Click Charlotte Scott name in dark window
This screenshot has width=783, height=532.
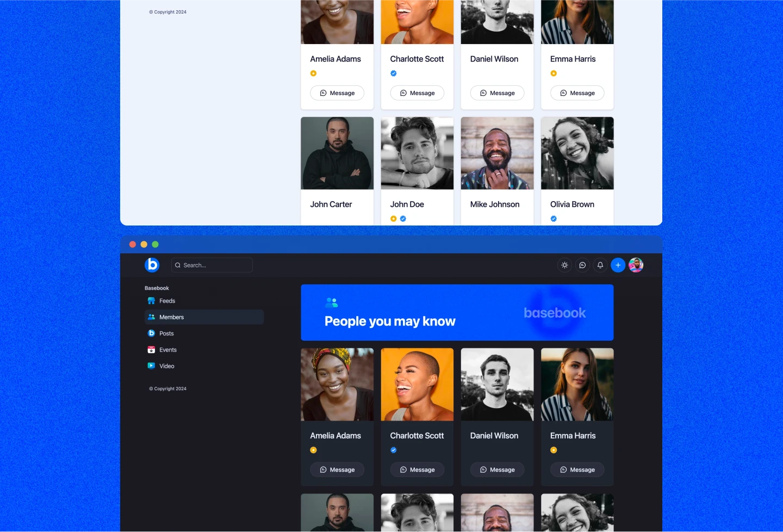click(x=417, y=436)
